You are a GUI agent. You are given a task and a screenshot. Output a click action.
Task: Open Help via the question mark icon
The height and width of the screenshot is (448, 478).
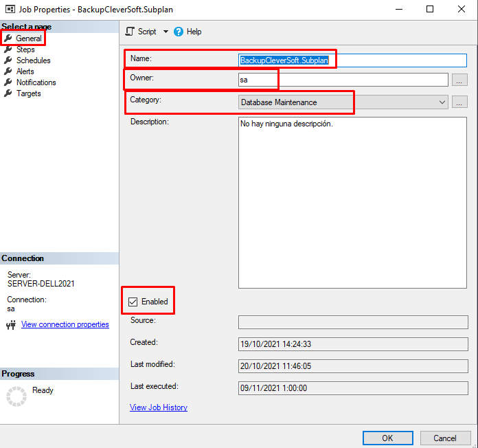[x=179, y=32]
